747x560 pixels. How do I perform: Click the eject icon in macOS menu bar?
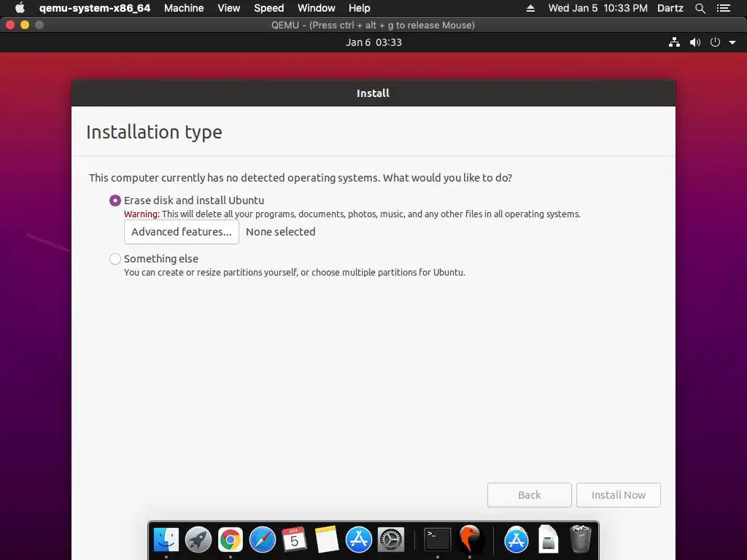click(x=530, y=8)
